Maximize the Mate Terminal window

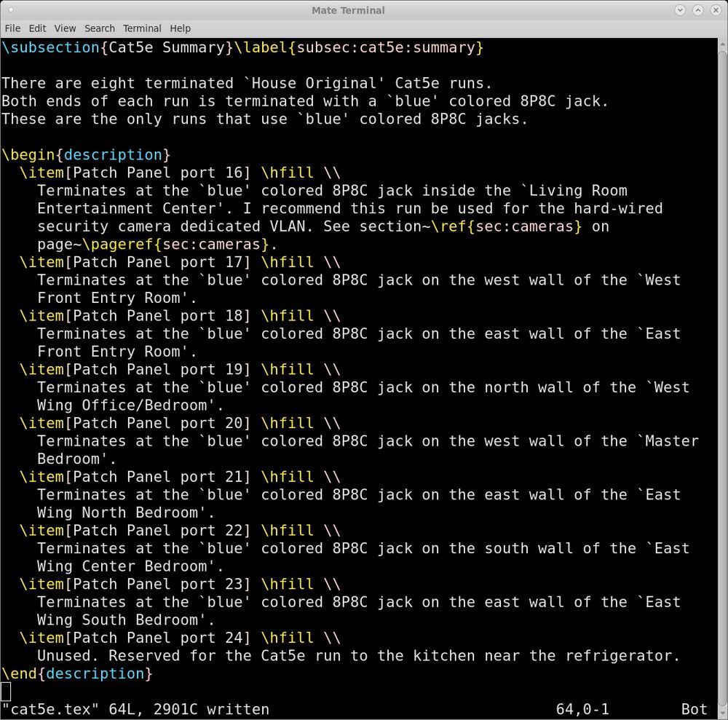point(698,9)
